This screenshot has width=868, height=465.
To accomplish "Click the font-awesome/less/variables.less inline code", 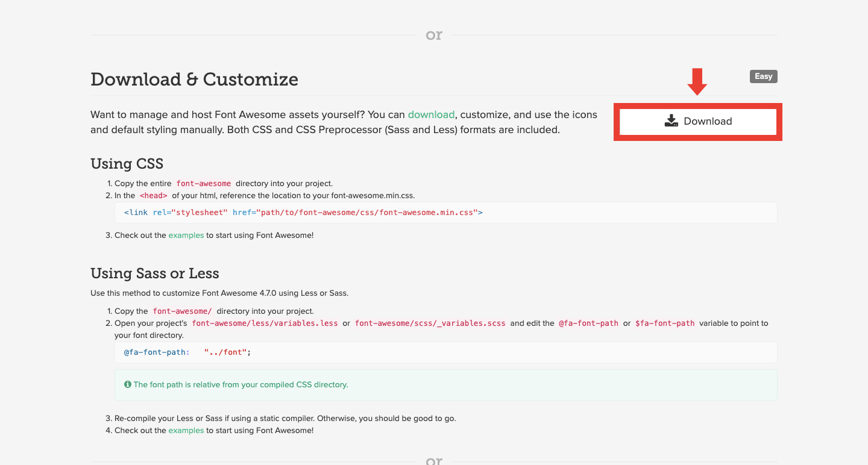I will pos(265,323).
